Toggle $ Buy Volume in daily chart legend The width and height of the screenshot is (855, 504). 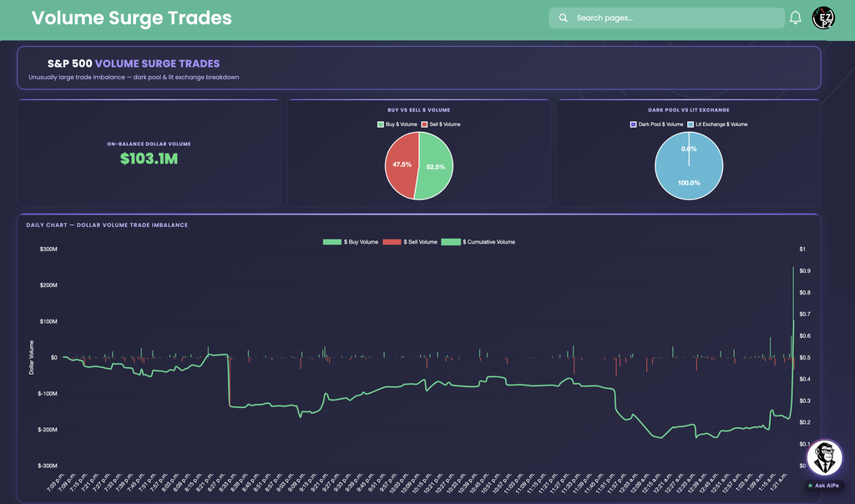(x=351, y=242)
